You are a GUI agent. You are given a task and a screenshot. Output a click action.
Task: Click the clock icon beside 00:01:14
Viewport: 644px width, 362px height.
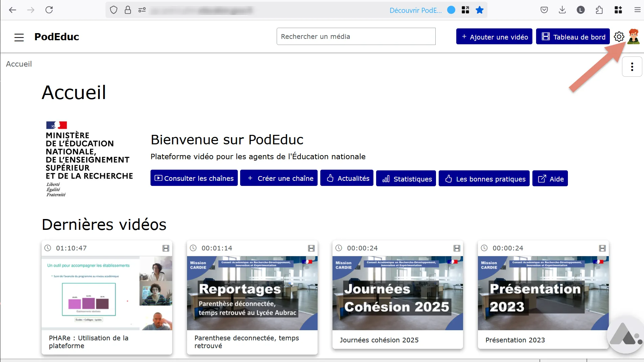[x=193, y=248]
